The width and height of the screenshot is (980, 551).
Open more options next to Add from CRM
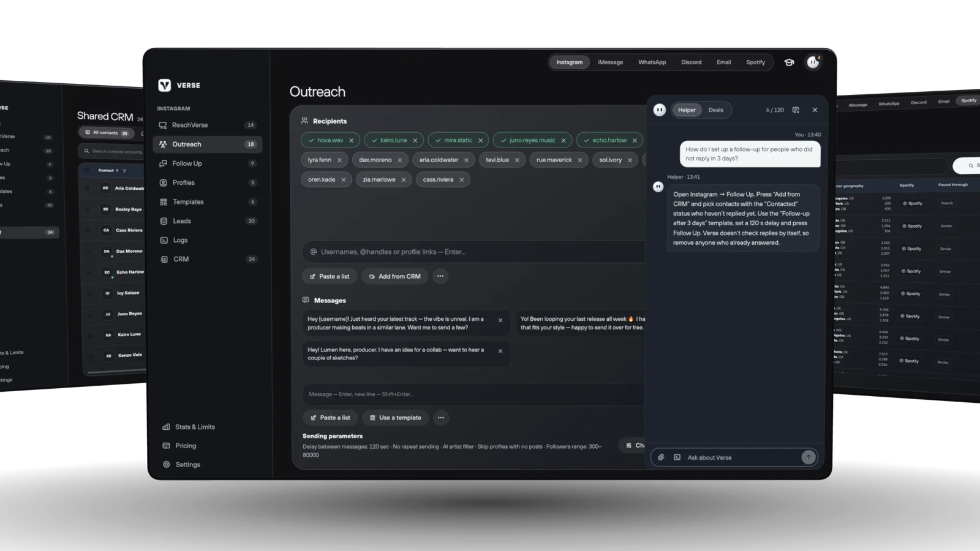click(440, 276)
